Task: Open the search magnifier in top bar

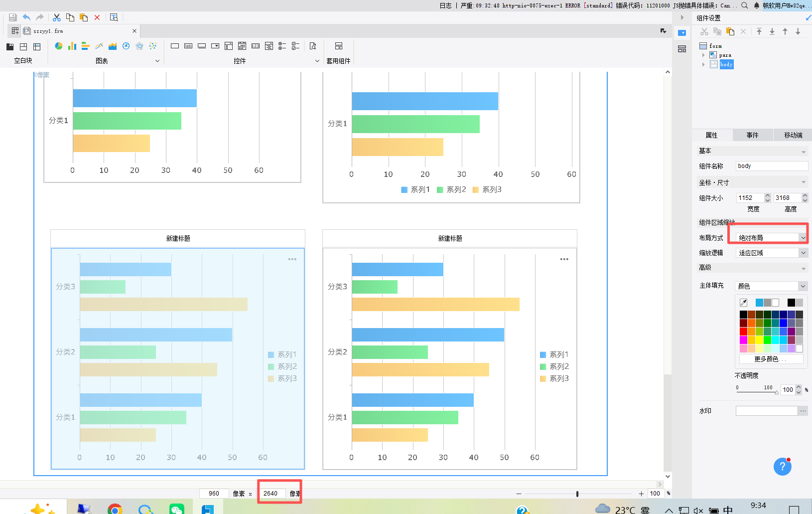Action: click(x=745, y=5)
